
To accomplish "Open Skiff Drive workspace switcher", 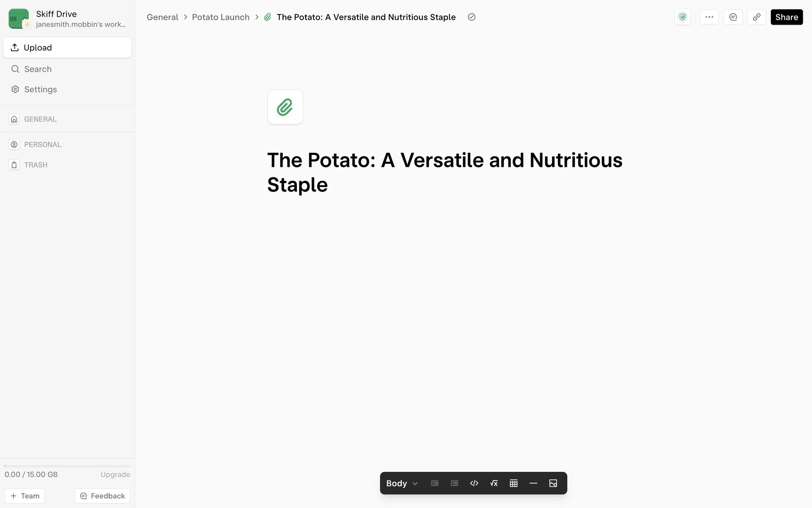I will pyautogui.click(x=67, y=19).
